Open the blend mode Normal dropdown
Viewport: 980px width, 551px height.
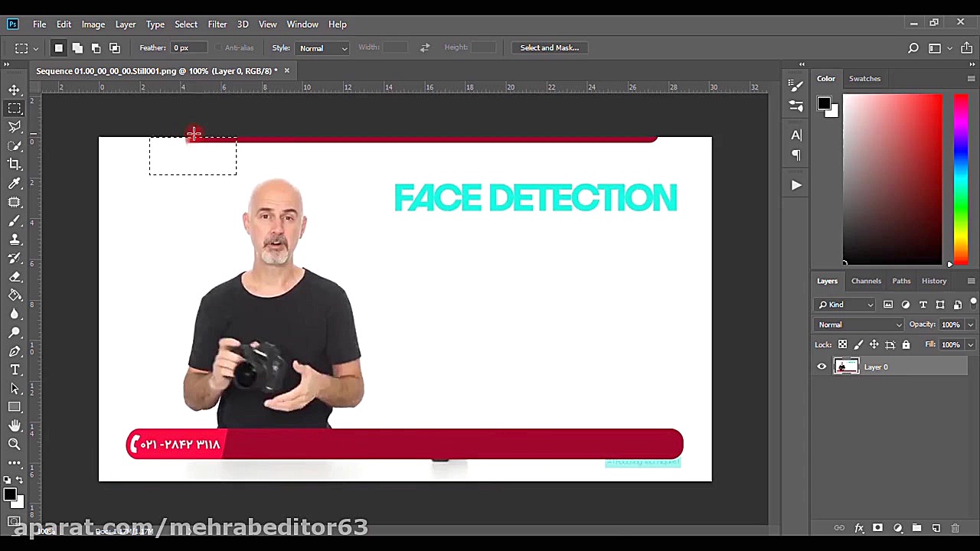(x=860, y=324)
